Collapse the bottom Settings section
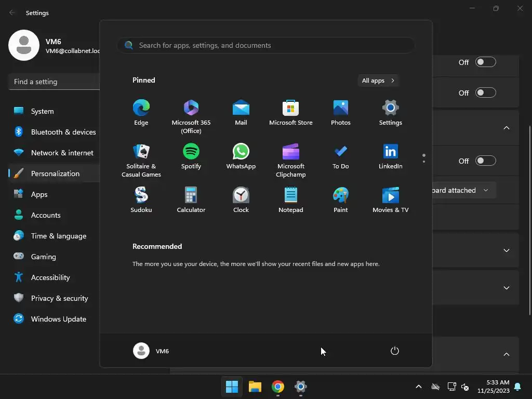 tap(507, 354)
